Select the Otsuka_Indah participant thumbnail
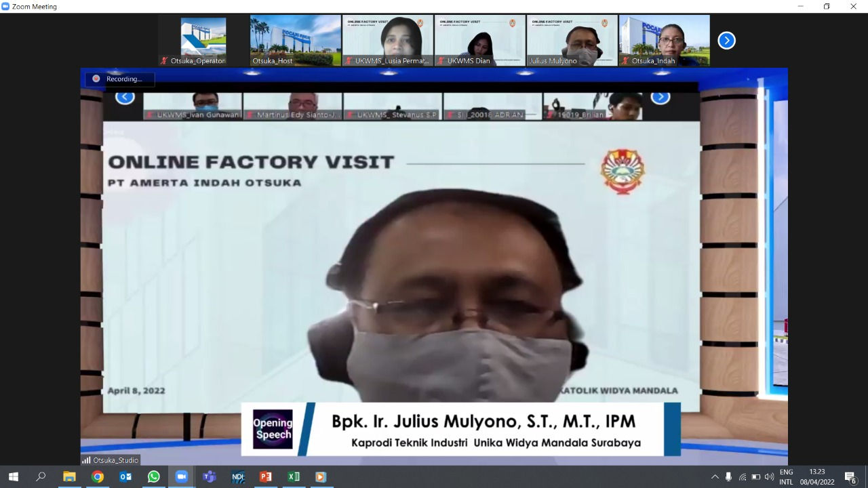The image size is (868, 488). 665,41
